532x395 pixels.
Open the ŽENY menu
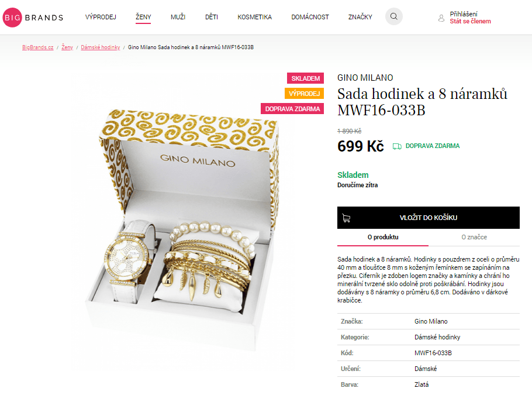143,17
